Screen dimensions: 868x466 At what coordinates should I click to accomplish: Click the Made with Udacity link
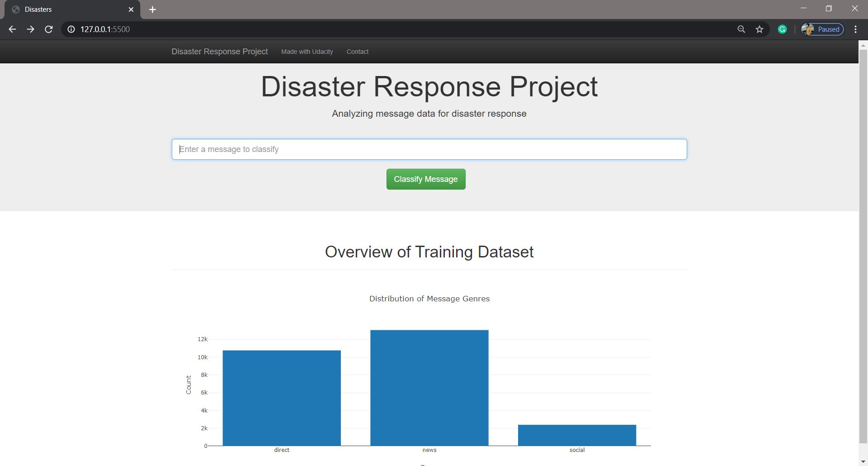[x=307, y=52]
